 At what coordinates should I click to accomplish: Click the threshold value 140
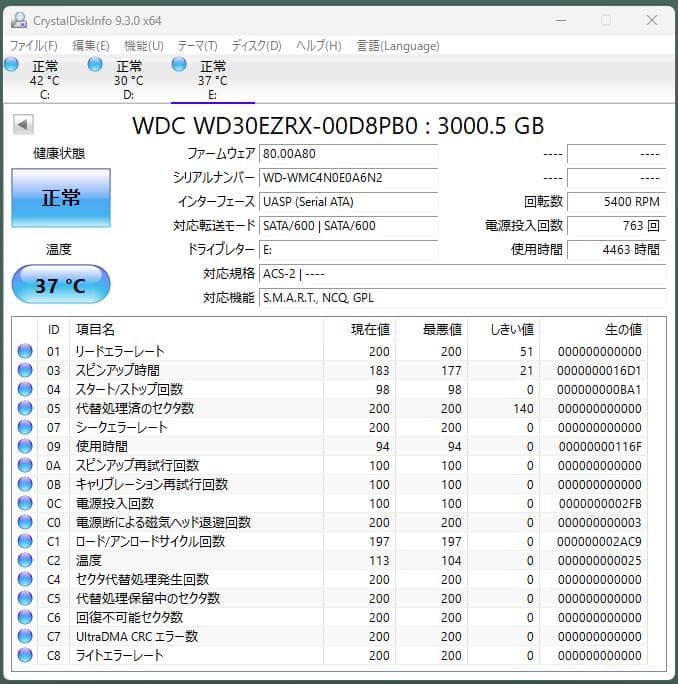click(x=523, y=409)
